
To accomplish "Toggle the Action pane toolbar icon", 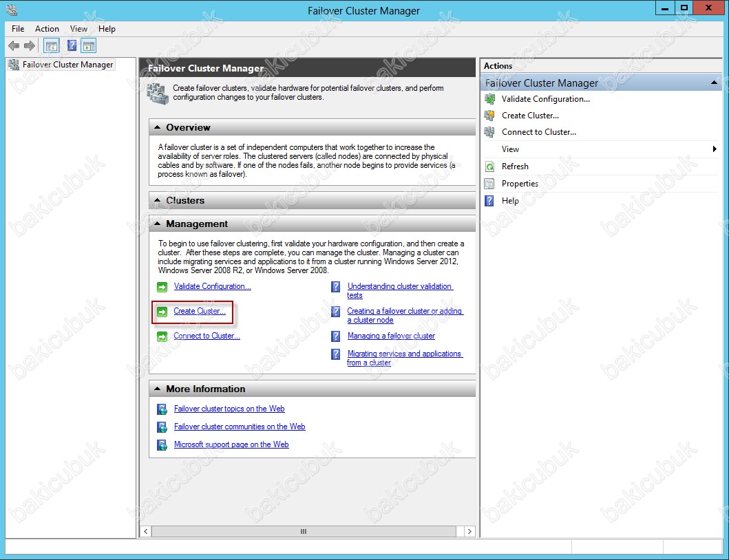I will pos(88,45).
